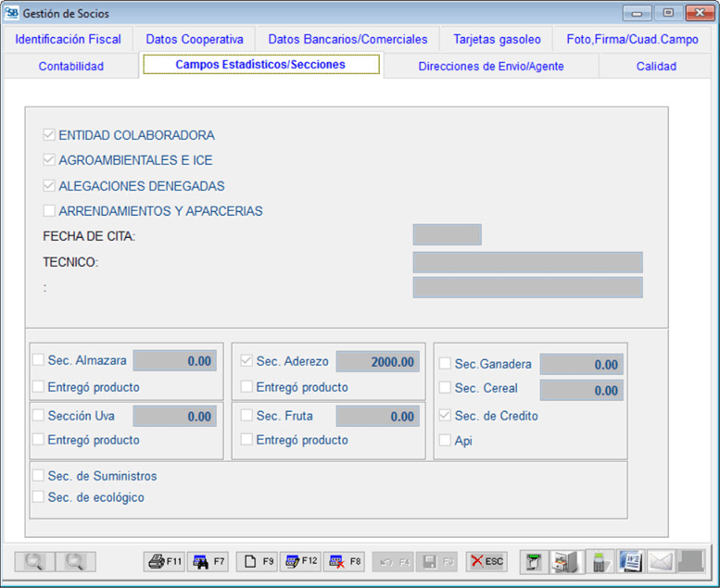This screenshot has width=720, height=588.
Task: Click the F11 print button
Action: [164, 561]
